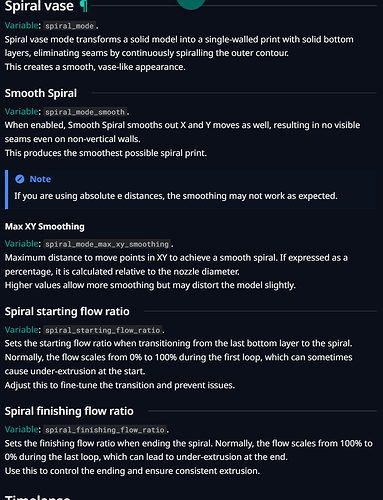Viewport: 383px width, 500px height.
Task: Click the Spiral starting flow ratio heading
Action: 67,311
